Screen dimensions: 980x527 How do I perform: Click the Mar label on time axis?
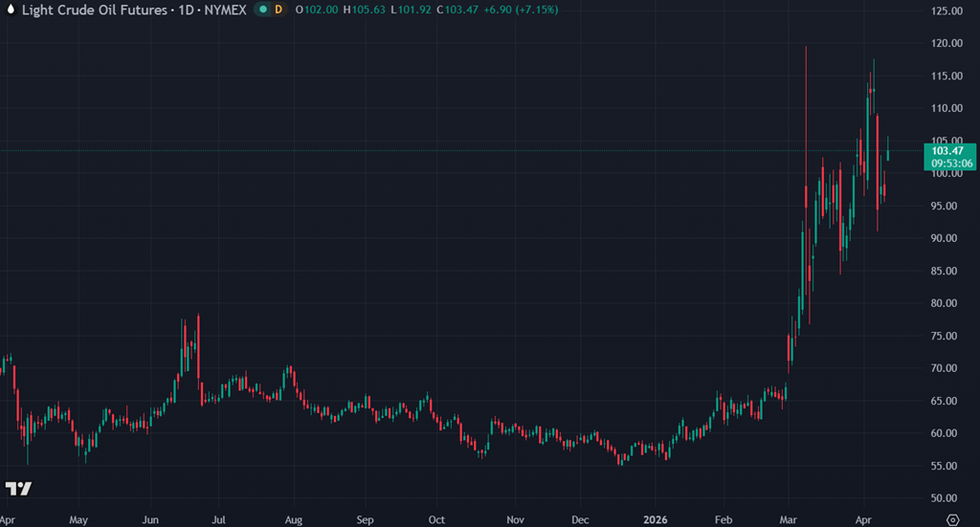click(x=788, y=519)
